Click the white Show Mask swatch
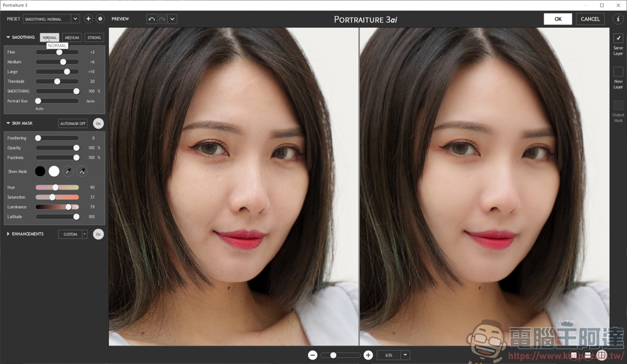The height and width of the screenshot is (364, 627). click(x=54, y=171)
